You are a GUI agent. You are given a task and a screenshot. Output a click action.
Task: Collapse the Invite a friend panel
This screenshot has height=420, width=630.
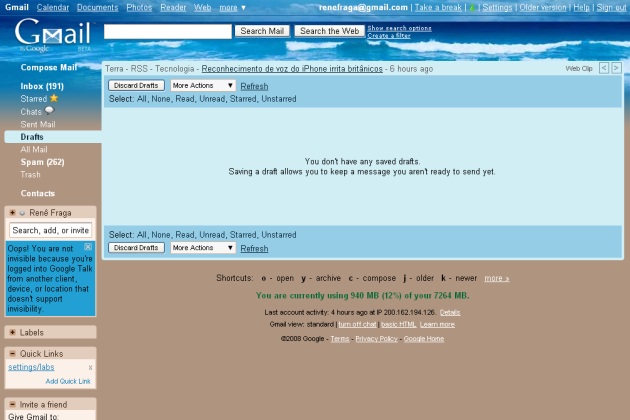12,404
